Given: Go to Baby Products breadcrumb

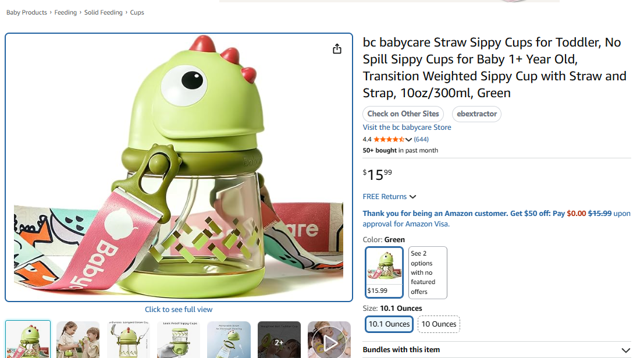Looking at the screenshot, I should coord(27,12).
